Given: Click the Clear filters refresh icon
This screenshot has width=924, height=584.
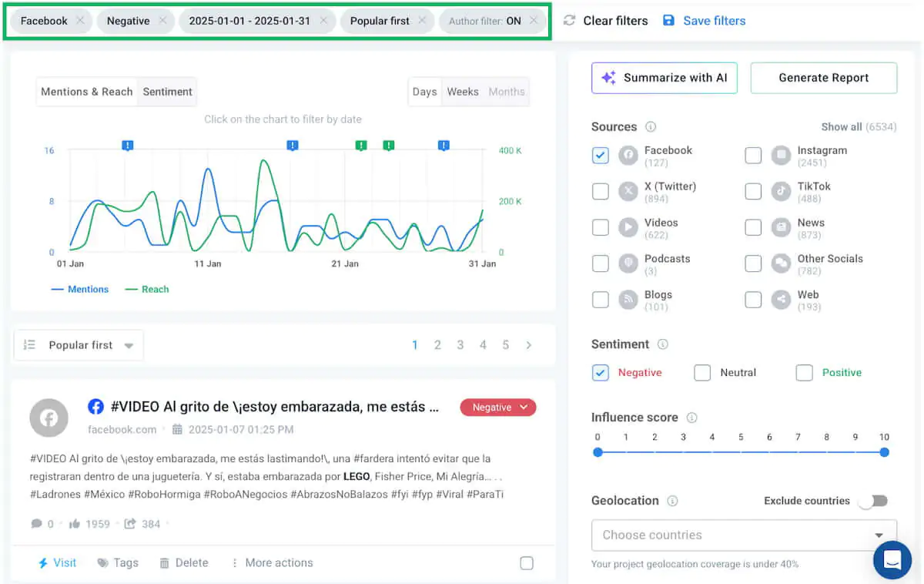Looking at the screenshot, I should [x=569, y=21].
